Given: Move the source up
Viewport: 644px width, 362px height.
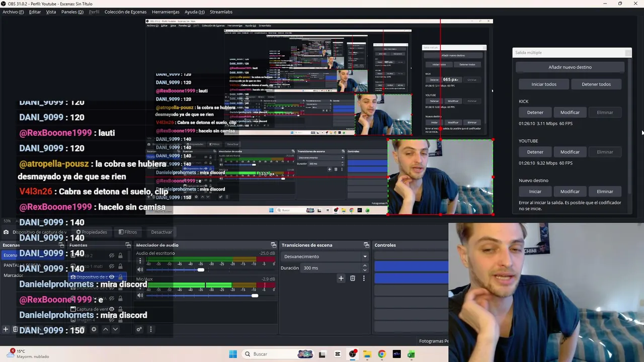Looking at the screenshot, I should (105, 329).
